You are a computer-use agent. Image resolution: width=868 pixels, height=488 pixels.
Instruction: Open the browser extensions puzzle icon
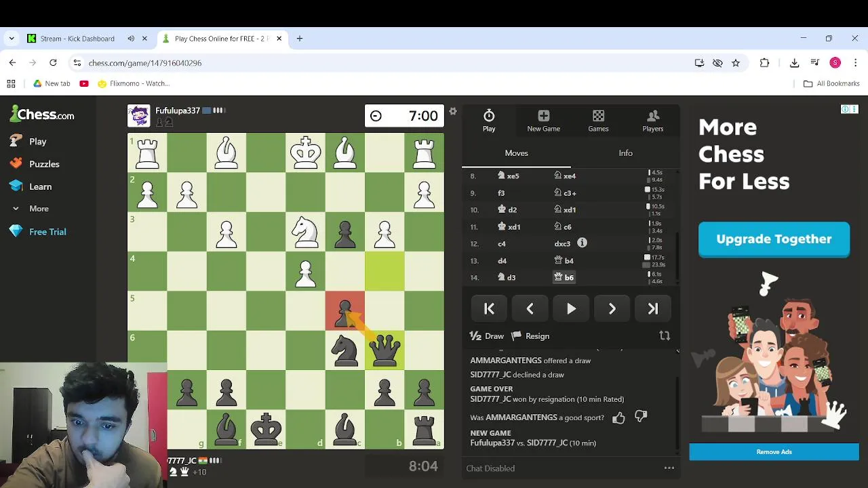[x=764, y=63]
